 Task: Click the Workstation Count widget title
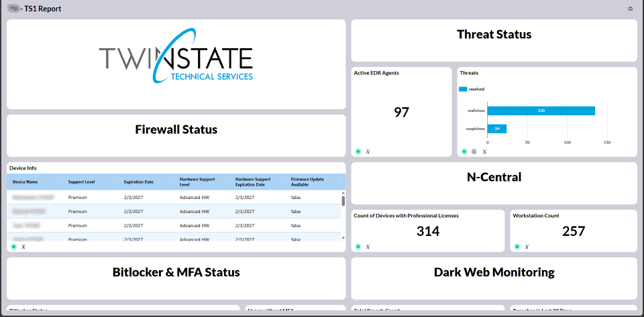click(x=536, y=216)
